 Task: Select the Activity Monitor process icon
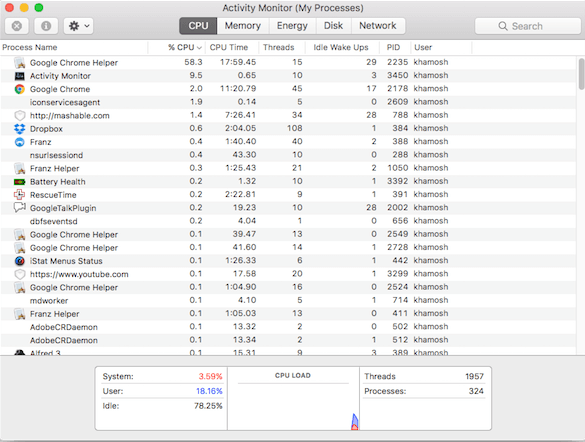tap(19, 76)
